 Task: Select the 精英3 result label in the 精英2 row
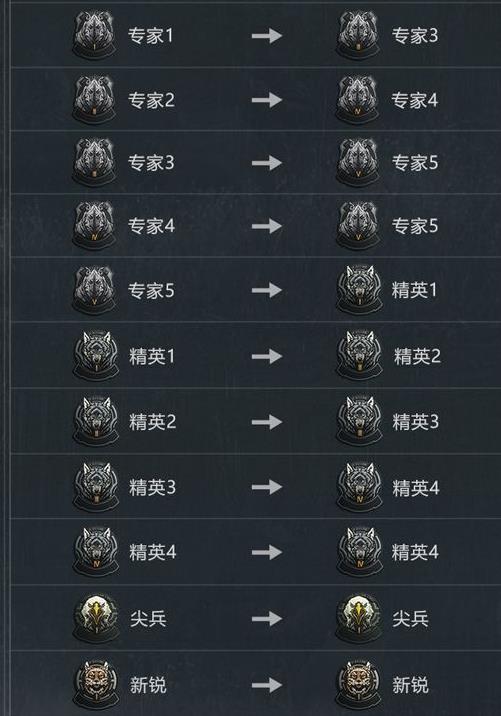coord(416,422)
